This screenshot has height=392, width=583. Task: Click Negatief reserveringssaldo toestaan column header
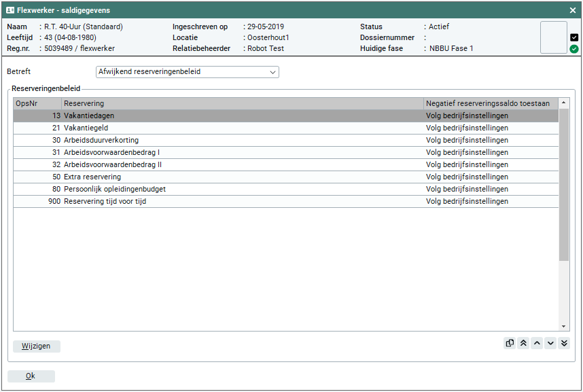pyautogui.click(x=489, y=103)
